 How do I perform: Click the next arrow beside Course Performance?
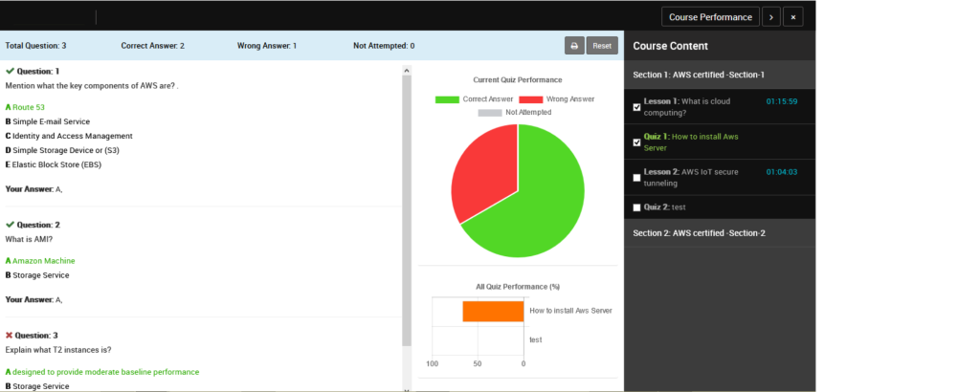(771, 17)
